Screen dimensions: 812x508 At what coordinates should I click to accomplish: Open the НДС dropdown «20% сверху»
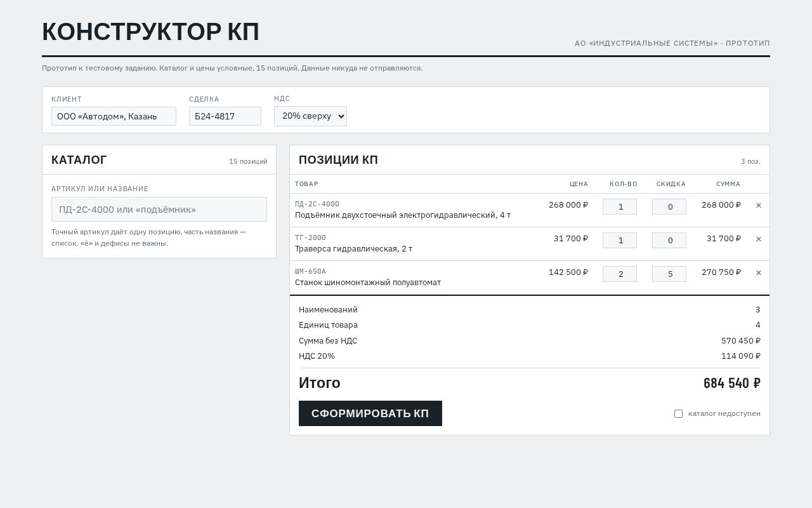[x=310, y=116]
